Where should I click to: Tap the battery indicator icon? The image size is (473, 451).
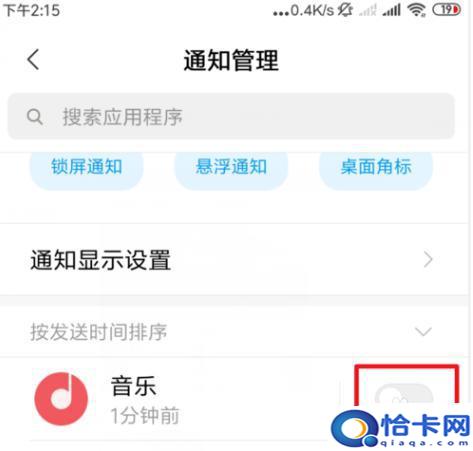(x=447, y=10)
